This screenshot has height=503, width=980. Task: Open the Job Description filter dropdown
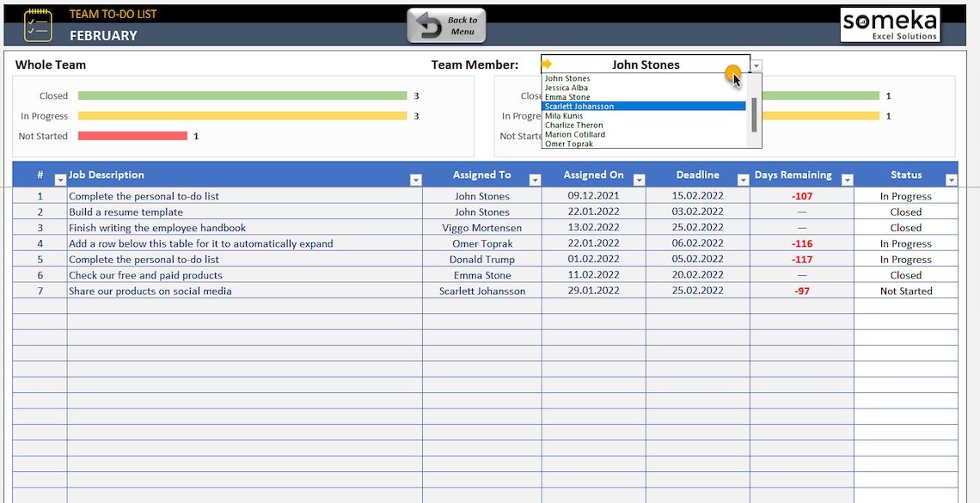(416, 179)
